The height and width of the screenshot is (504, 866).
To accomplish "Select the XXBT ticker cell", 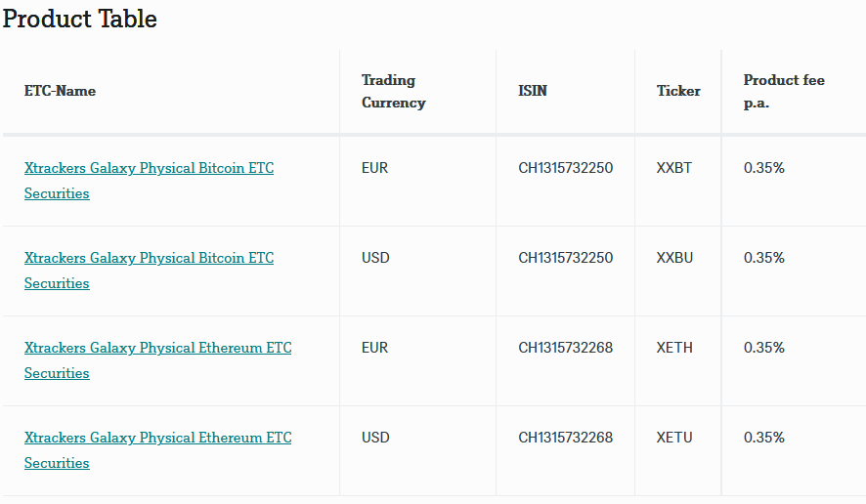I will click(674, 168).
